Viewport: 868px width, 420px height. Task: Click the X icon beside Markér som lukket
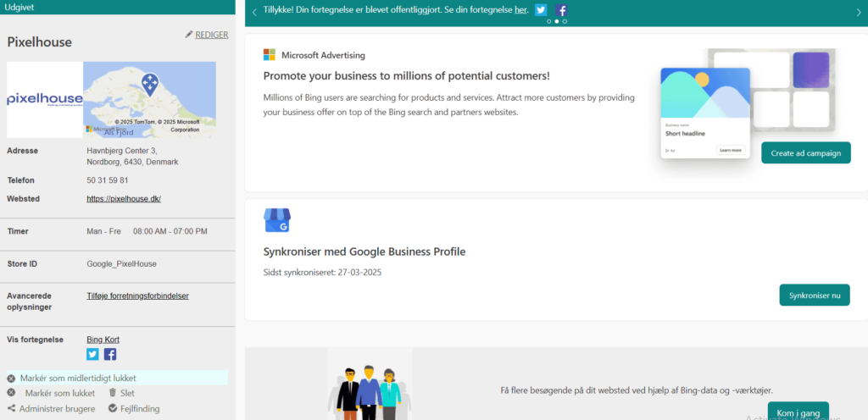click(11, 393)
